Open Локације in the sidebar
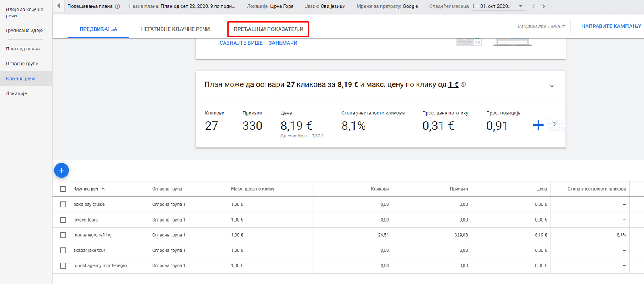The image size is (644, 284). coord(17,93)
